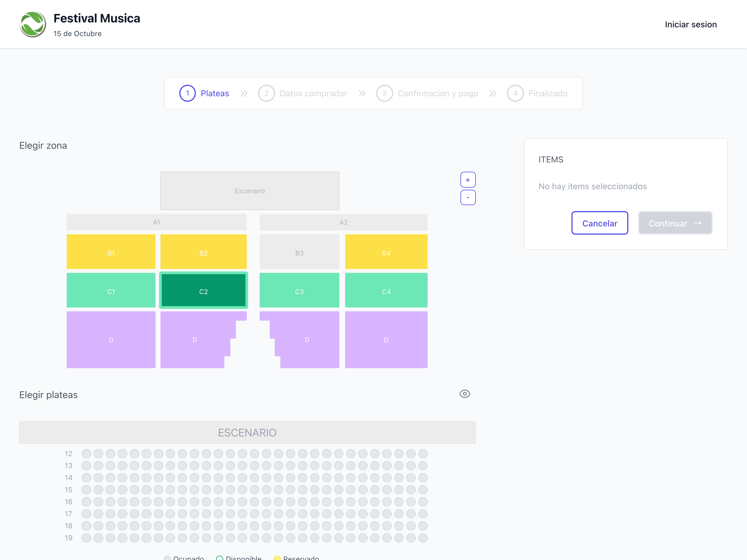Click the double chevron after Datos comprador
This screenshot has width=747, height=560.
[362, 93]
